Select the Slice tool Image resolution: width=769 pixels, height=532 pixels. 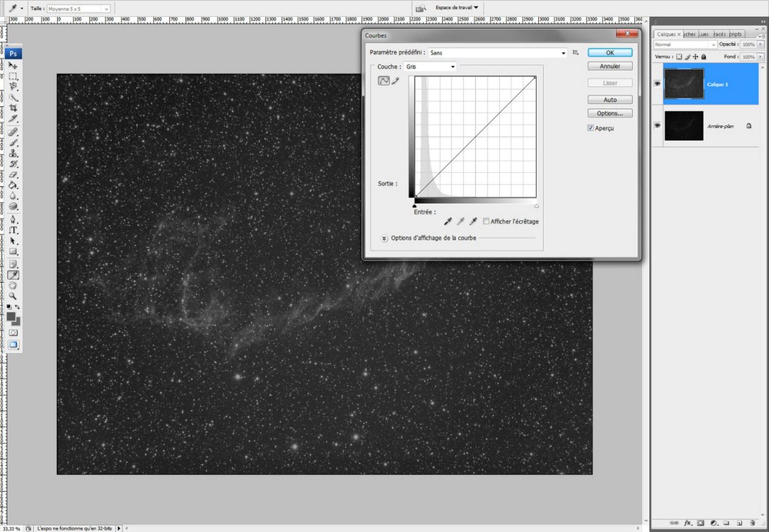point(13,118)
